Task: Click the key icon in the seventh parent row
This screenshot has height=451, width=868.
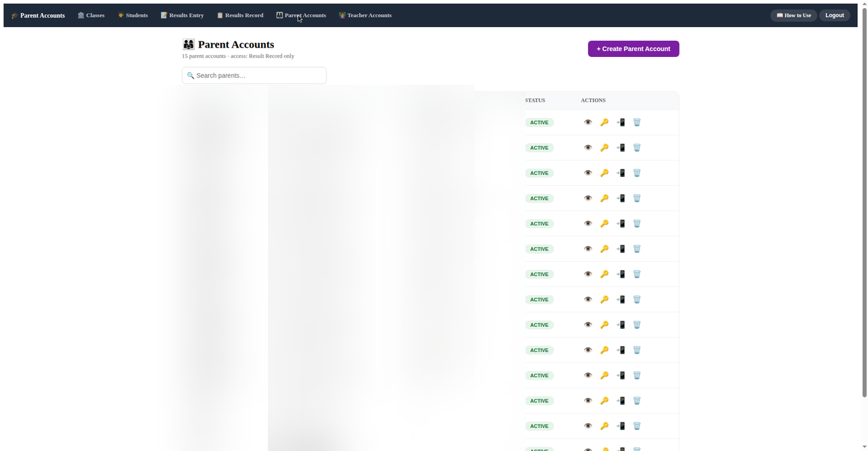Action: tap(604, 275)
